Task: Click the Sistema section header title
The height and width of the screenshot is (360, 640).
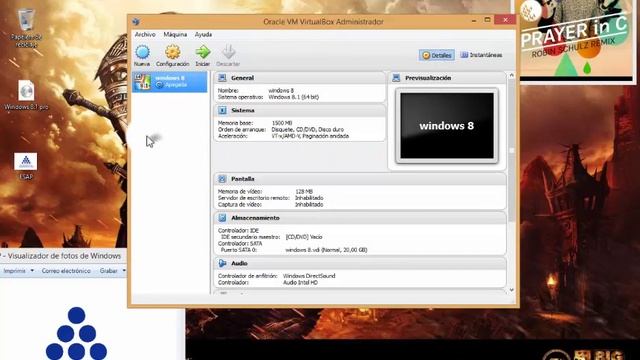Action: point(242,111)
